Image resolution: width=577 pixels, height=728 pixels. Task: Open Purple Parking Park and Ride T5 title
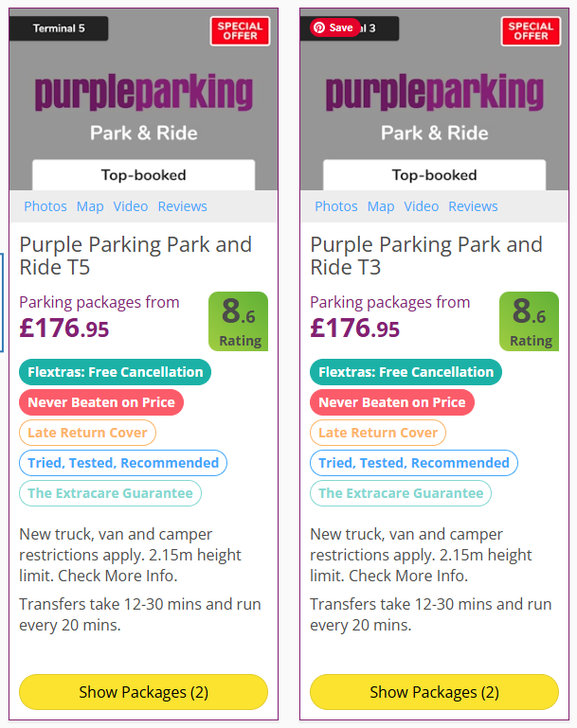click(135, 256)
